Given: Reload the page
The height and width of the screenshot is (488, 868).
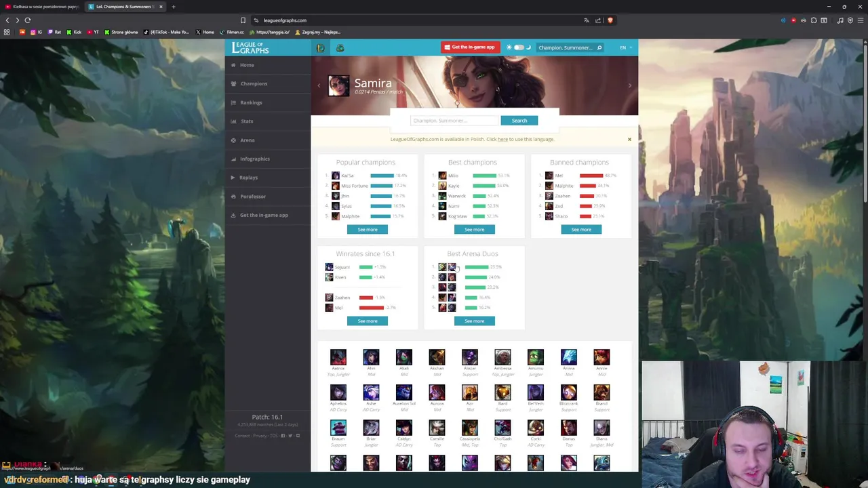Looking at the screenshot, I should [x=28, y=20].
